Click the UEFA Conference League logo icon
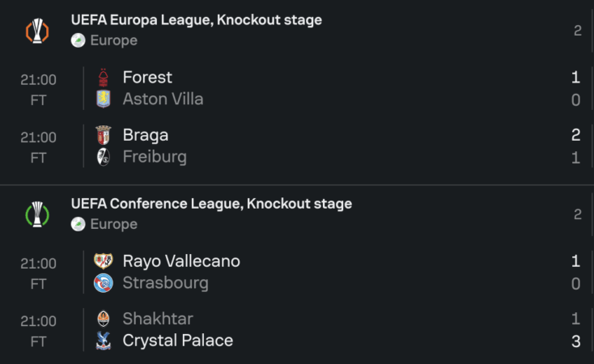Viewport: 594px width, 364px height. pos(38,214)
